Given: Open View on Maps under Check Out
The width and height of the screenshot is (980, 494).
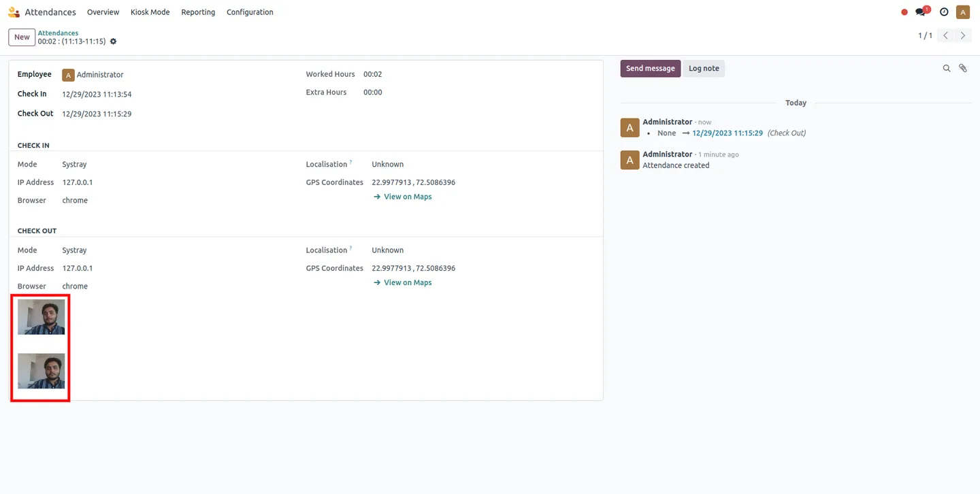Looking at the screenshot, I should coord(403,282).
